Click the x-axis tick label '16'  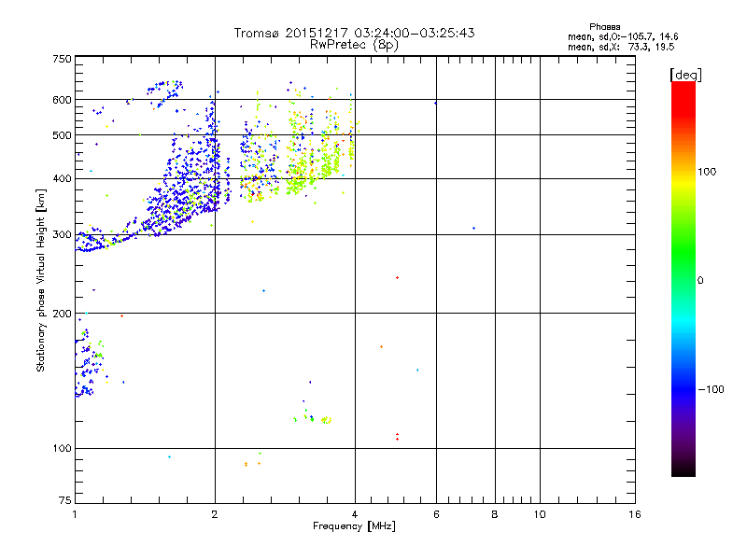tap(635, 514)
